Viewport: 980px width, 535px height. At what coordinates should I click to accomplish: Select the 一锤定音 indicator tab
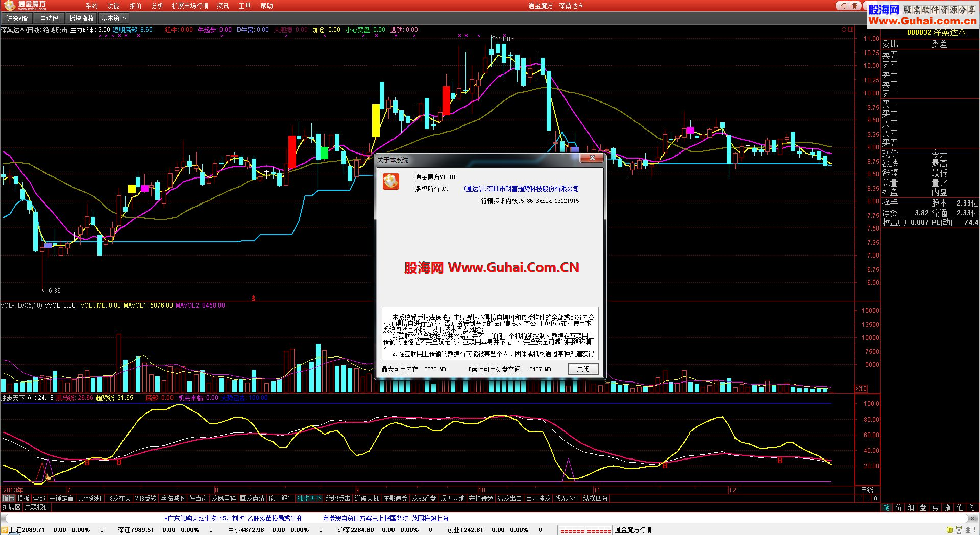(x=62, y=498)
